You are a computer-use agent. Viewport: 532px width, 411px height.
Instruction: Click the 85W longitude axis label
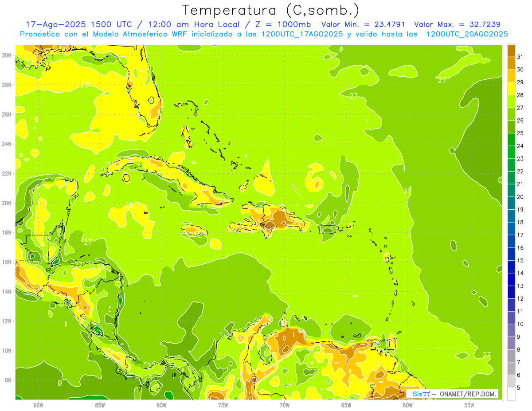click(100, 406)
